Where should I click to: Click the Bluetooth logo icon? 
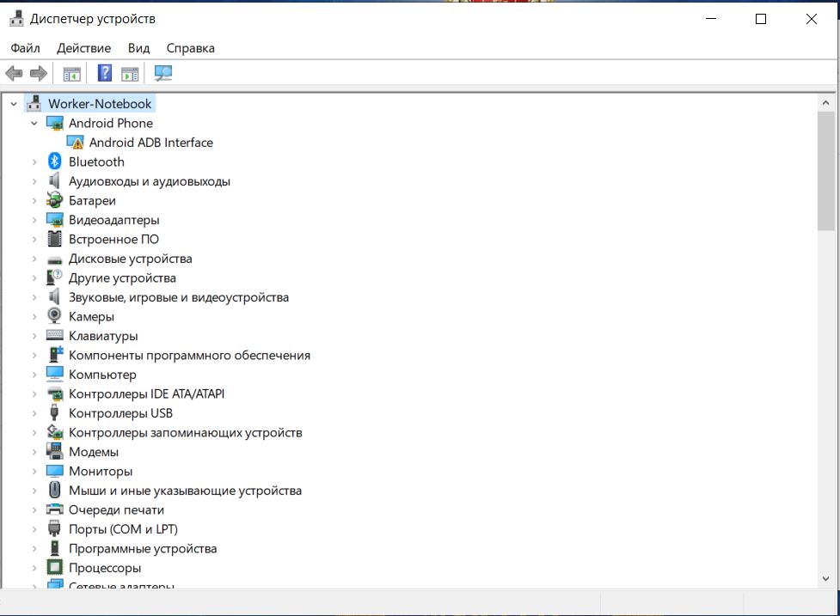[55, 162]
